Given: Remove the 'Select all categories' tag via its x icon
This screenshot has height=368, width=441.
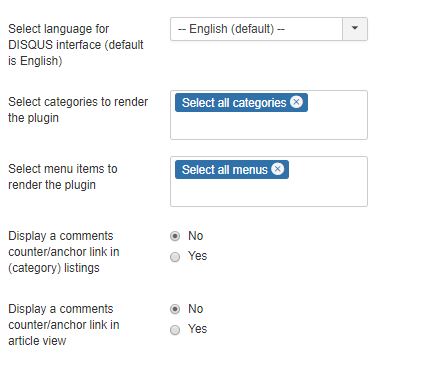Looking at the screenshot, I should 296,102.
